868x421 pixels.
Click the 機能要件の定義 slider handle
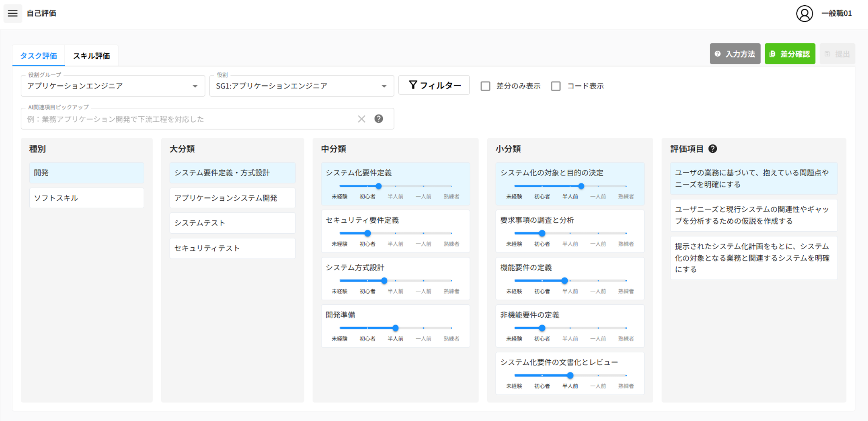[564, 281]
